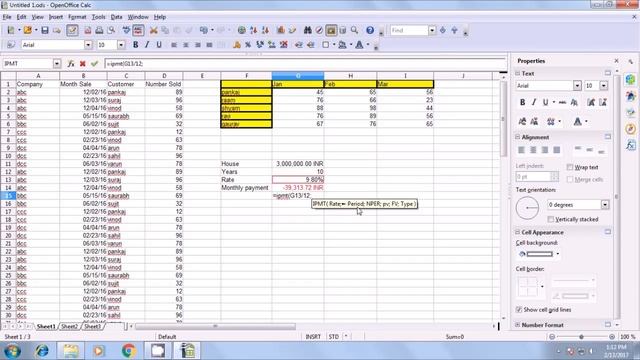
Task: Open Navigator compass icon in toolbar
Action: (319, 31)
